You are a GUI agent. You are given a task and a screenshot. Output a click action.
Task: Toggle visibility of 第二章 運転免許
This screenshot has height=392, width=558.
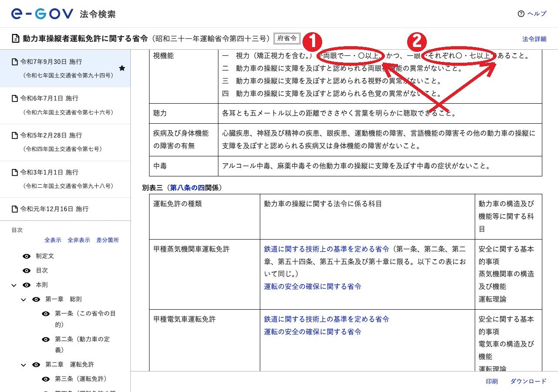(x=36, y=365)
